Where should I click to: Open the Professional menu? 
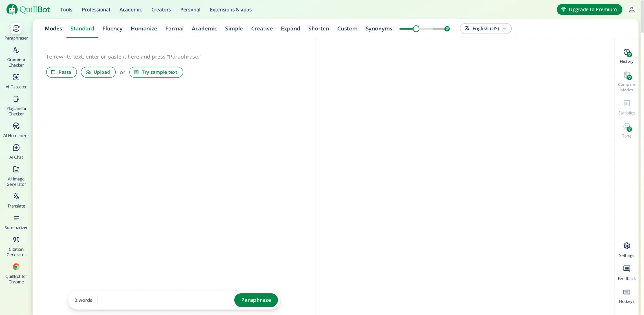pyautogui.click(x=96, y=10)
